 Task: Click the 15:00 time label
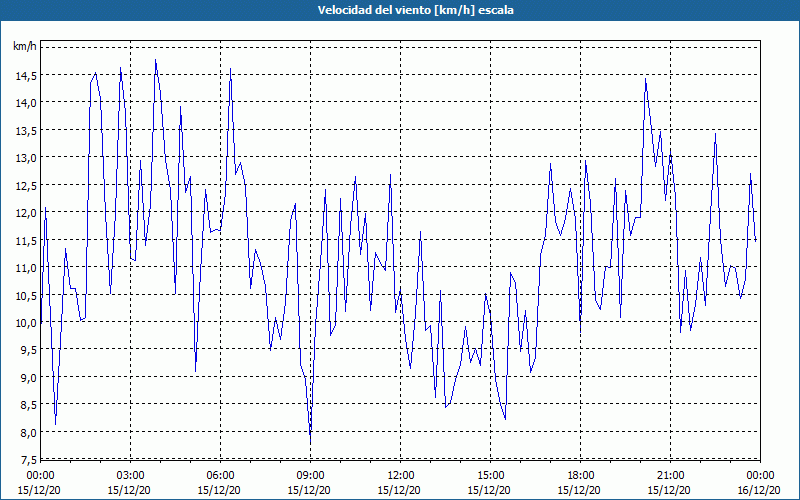click(490, 476)
